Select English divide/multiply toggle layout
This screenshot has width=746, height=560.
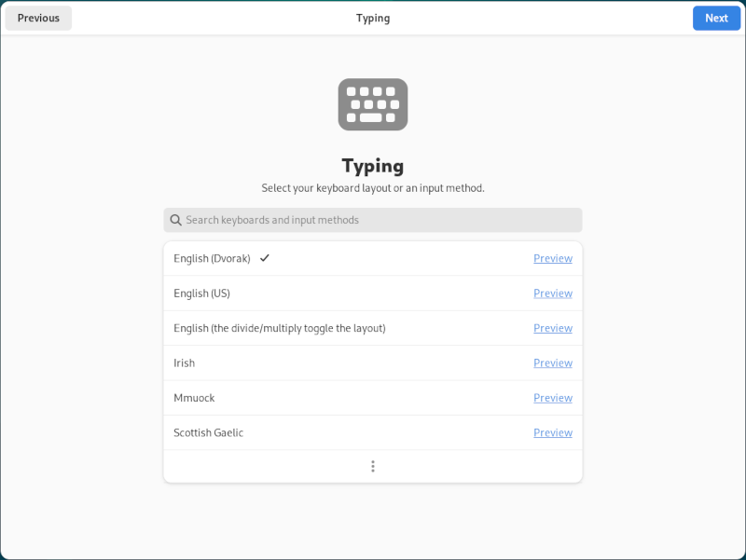click(x=372, y=328)
